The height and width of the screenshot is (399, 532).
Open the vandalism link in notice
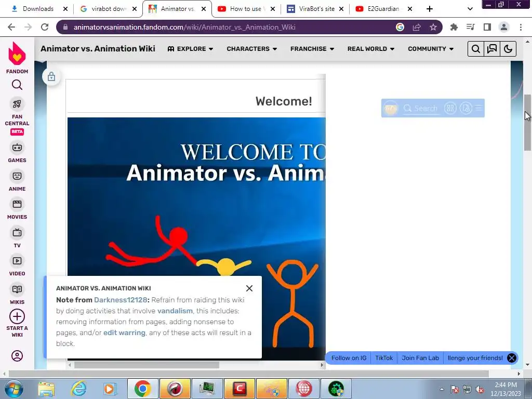pos(175,311)
